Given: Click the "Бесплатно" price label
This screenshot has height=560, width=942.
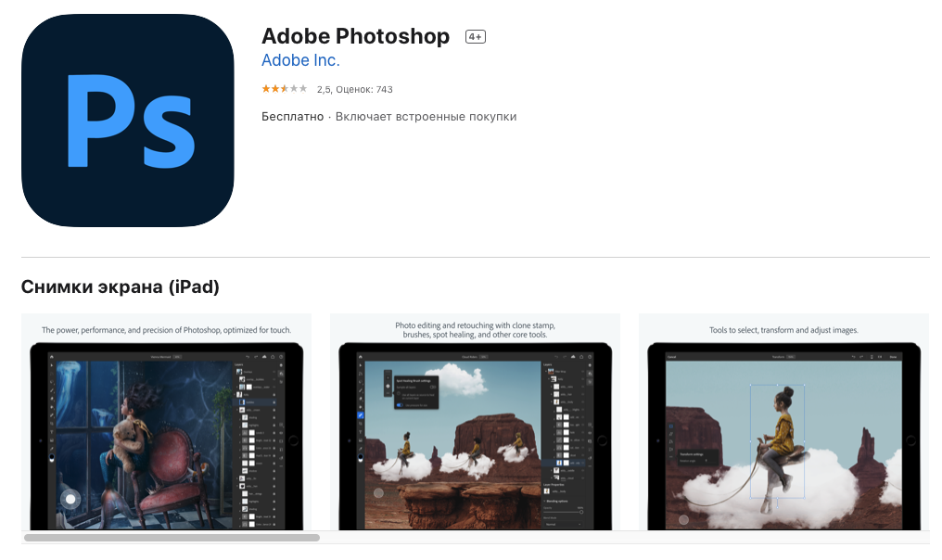Looking at the screenshot, I should click(x=293, y=117).
